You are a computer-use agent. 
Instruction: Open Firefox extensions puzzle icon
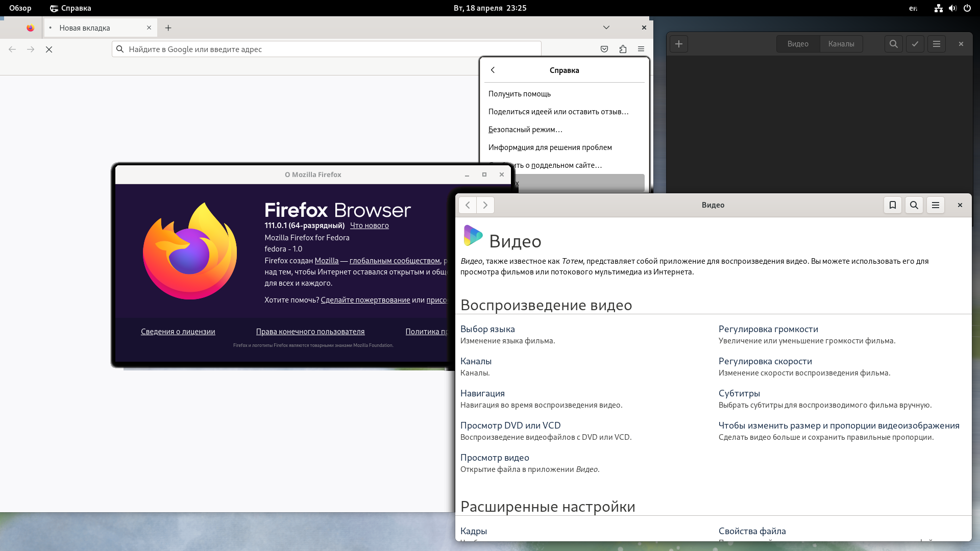pyautogui.click(x=623, y=49)
